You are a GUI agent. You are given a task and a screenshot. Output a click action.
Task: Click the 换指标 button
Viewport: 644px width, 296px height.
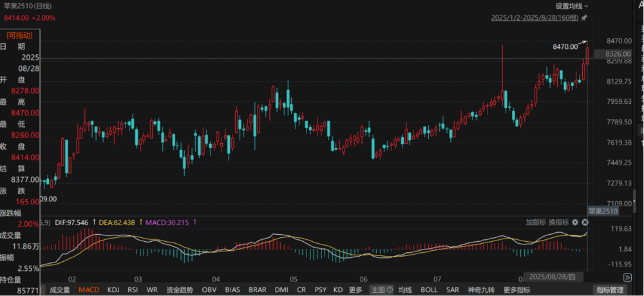click(x=558, y=222)
